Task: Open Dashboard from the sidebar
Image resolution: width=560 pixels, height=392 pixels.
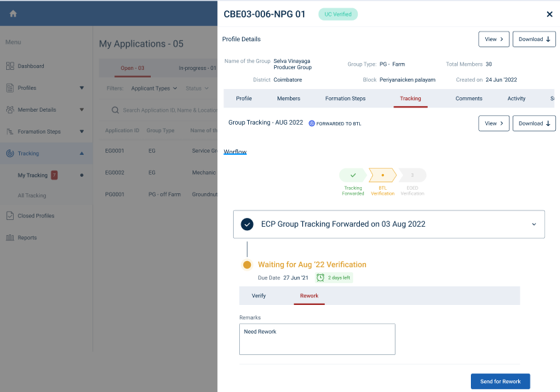Action: coord(30,66)
